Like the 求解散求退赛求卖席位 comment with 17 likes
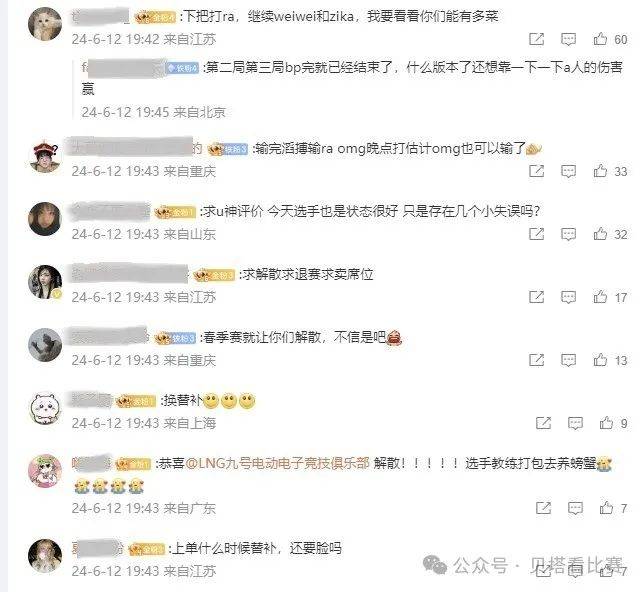Screen dimensions: 644x592 [x=600, y=297]
